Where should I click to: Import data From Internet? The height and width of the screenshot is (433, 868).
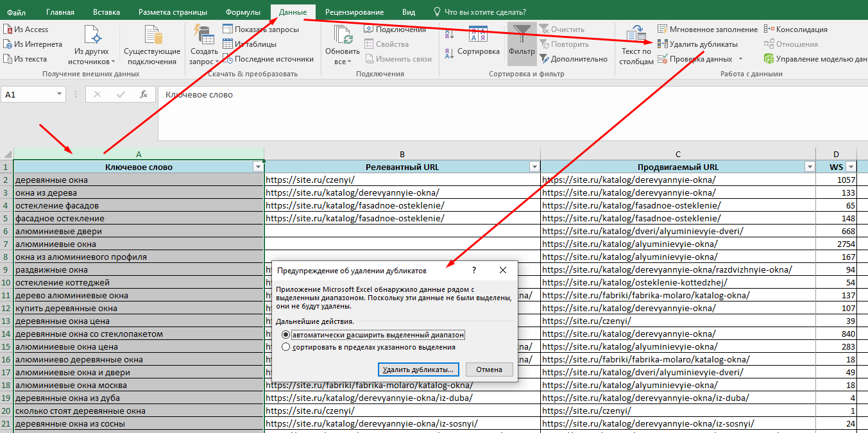(32, 44)
